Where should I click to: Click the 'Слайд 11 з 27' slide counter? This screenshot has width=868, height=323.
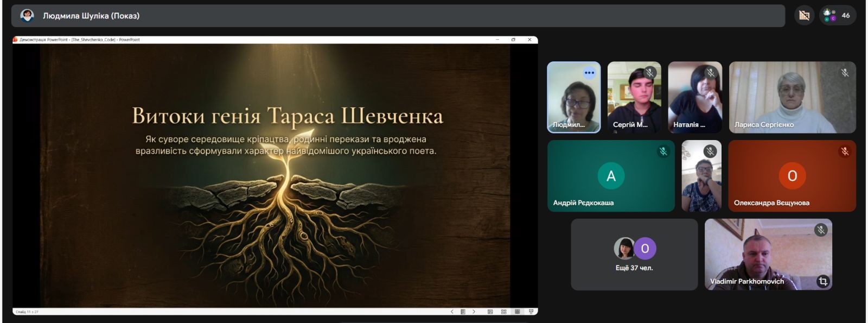[x=27, y=312]
